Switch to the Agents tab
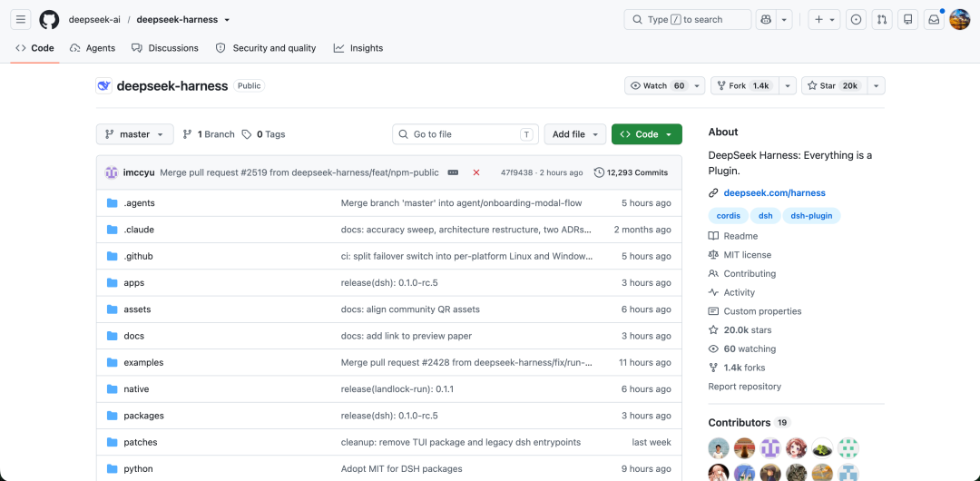Viewport: 980px width, 481px height. point(93,48)
